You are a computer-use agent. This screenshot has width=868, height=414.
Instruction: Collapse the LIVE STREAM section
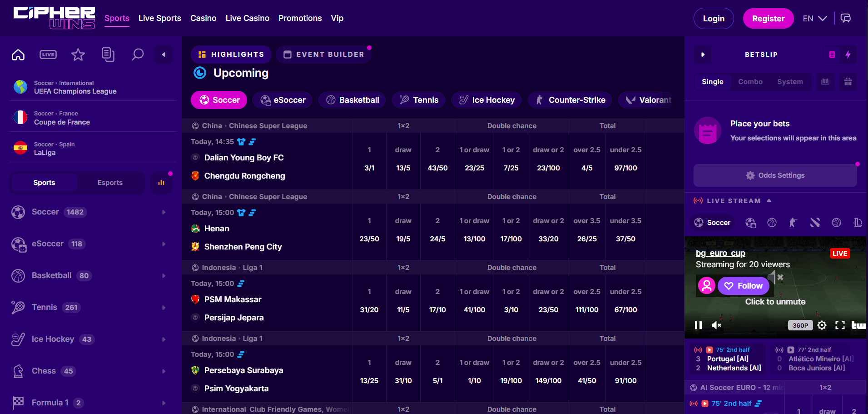pos(769,200)
